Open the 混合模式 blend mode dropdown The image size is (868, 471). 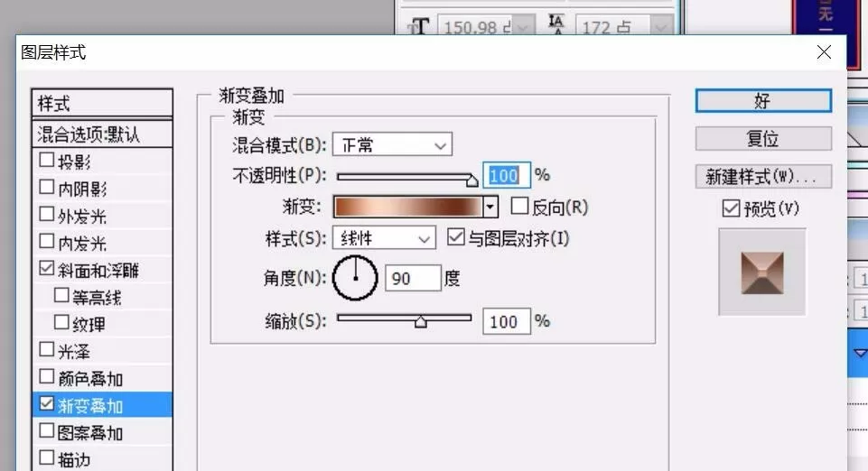pos(392,145)
